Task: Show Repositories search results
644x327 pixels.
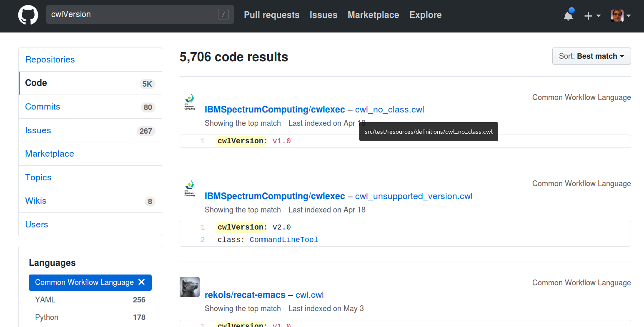Action: [x=90, y=60]
